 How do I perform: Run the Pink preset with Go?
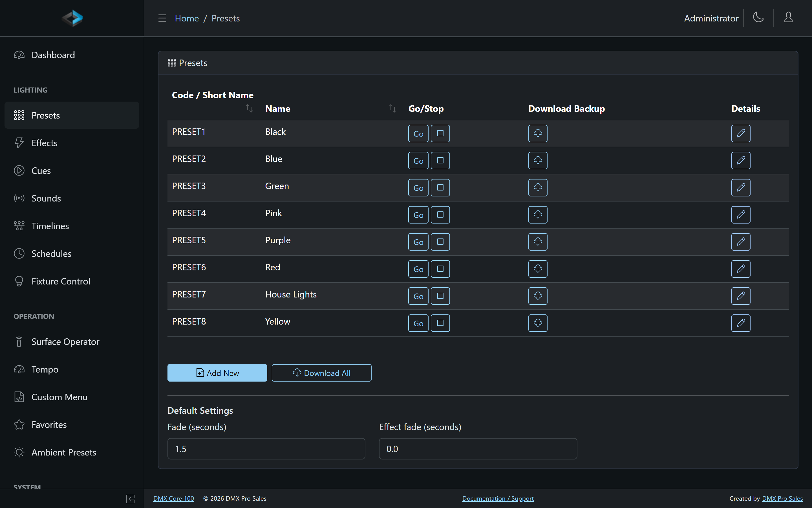point(418,215)
